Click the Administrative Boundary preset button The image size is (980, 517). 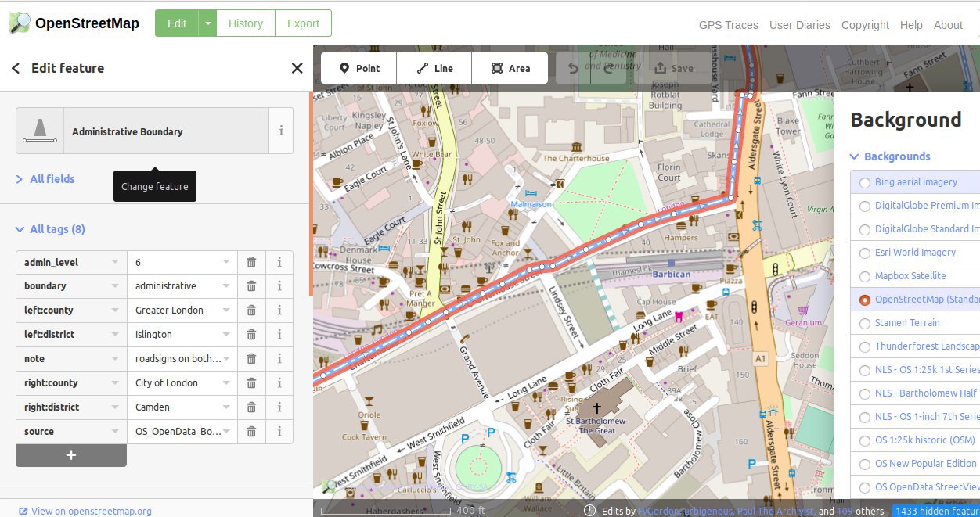pyautogui.click(x=142, y=131)
